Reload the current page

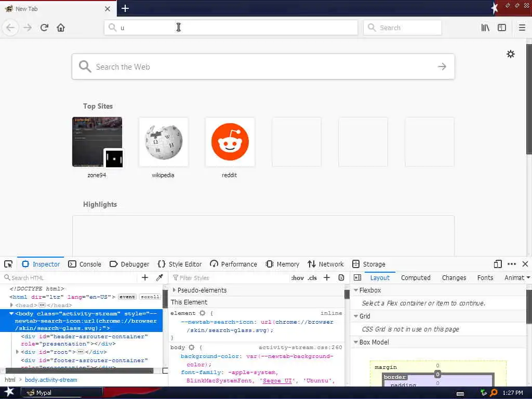(44, 28)
